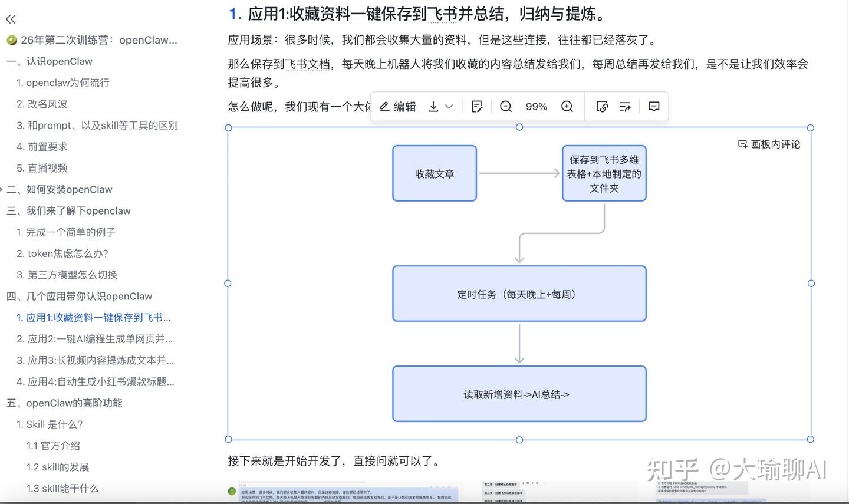Open the 26年第二次训练营 document title in outline
Viewport: 849px width, 504px height.
coord(92,40)
